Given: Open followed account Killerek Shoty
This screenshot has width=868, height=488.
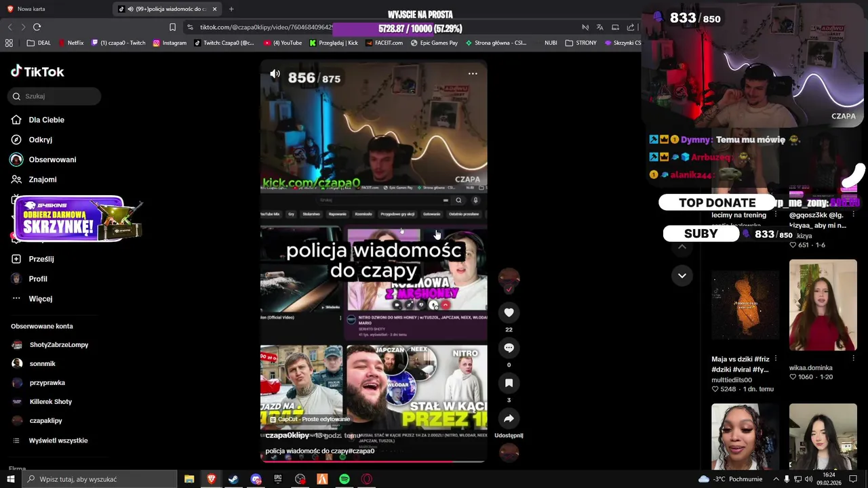Looking at the screenshot, I should click(x=50, y=402).
